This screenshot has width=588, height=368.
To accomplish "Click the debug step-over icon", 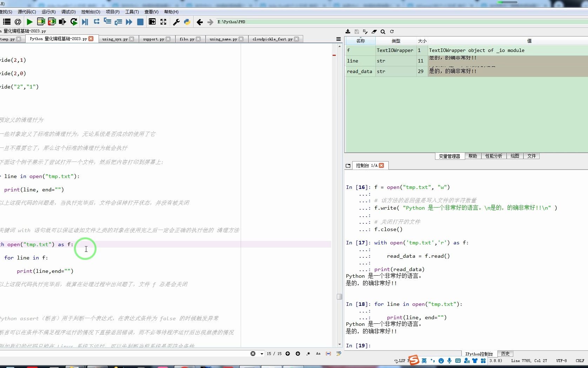I will pyautogui.click(x=96, y=21).
